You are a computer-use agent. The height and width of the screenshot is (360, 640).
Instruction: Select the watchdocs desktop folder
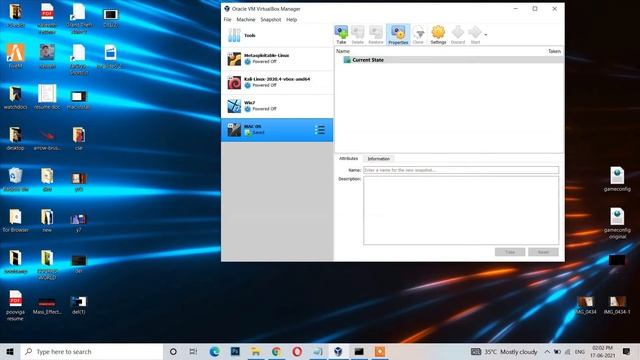pyautogui.click(x=16, y=98)
